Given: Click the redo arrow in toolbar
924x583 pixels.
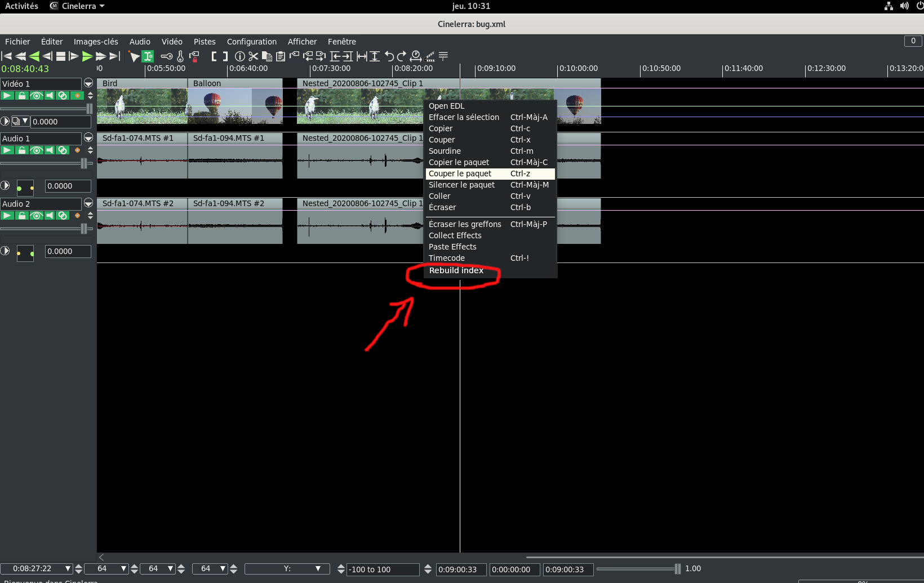Looking at the screenshot, I should (402, 56).
